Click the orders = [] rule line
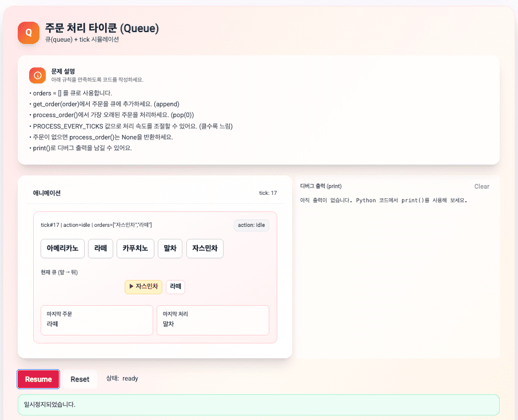Image resolution: width=518 pixels, height=420 pixels. pyautogui.click(x=71, y=93)
